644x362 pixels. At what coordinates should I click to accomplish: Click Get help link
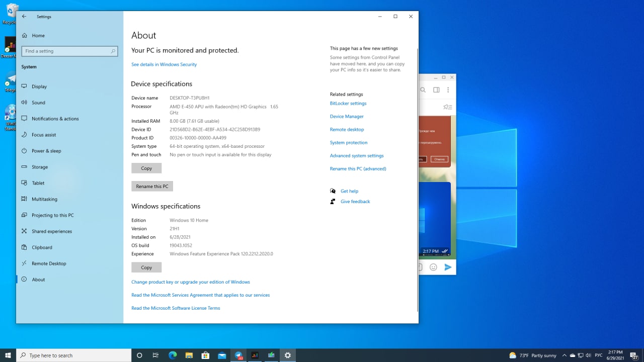pyautogui.click(x=349, y=191)
